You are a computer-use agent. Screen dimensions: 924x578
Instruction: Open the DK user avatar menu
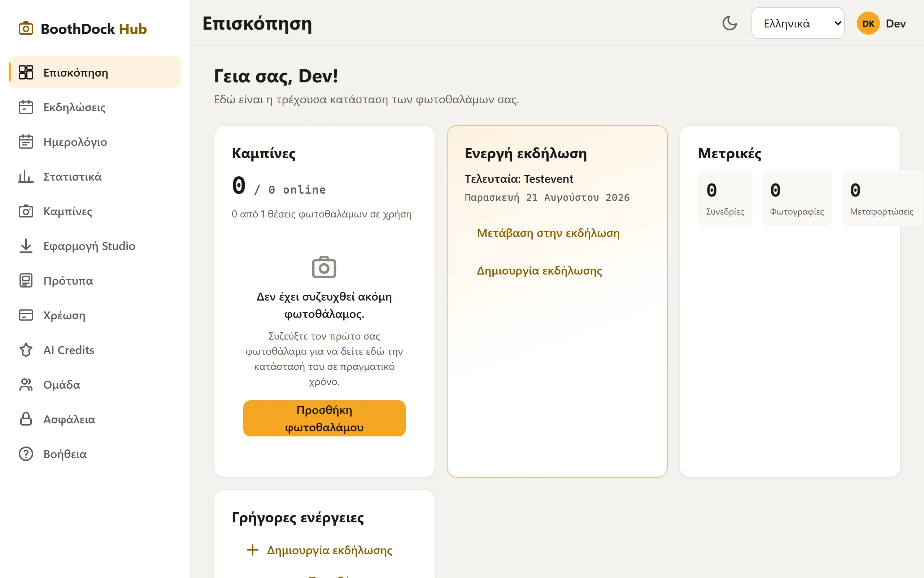point(868,23)
